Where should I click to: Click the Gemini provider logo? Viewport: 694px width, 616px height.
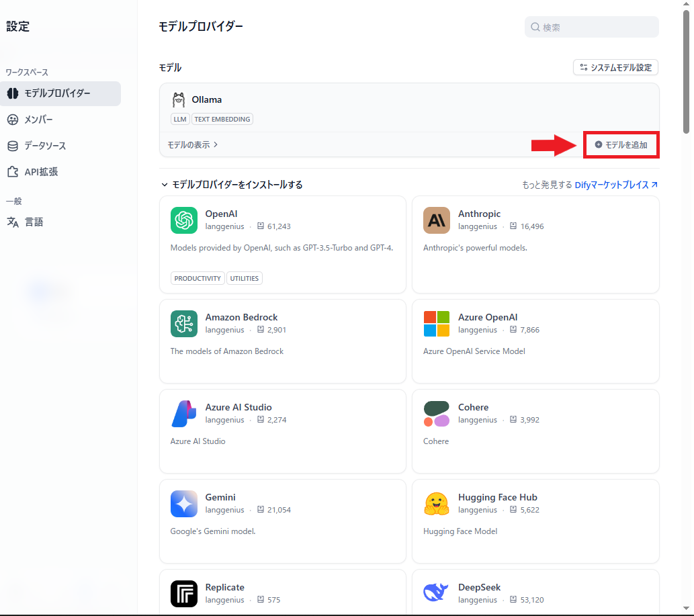[183, 504]
